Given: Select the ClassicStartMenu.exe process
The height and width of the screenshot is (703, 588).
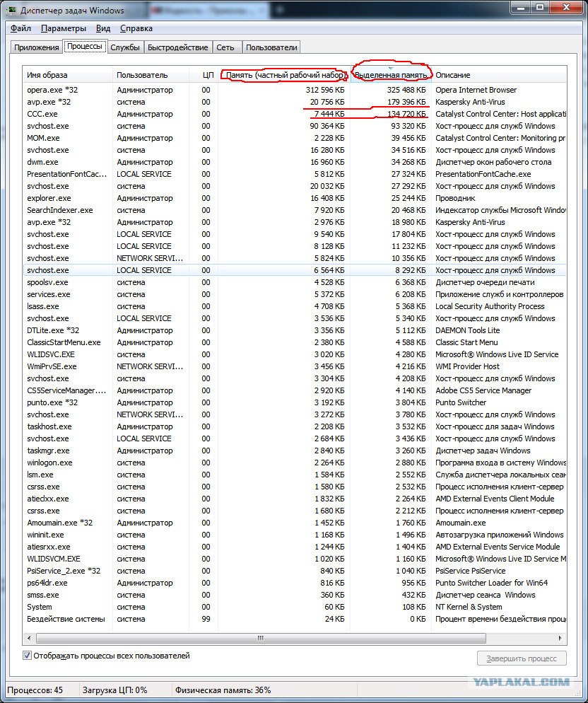Looking at the screenshot, I should click(295, 342).
